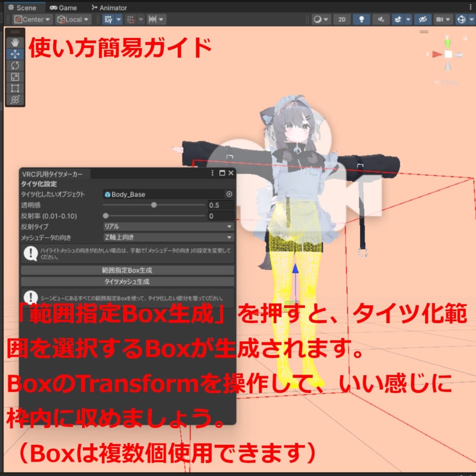
Task: Select the Rotate tool
Action: (15, 65)
